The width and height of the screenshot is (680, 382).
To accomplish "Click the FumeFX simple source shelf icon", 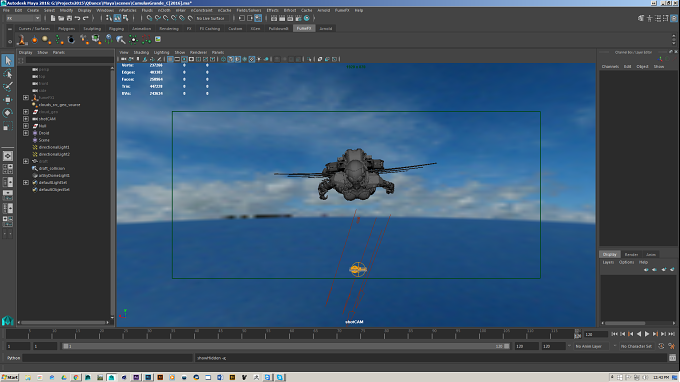I will [x=34, y=40].
